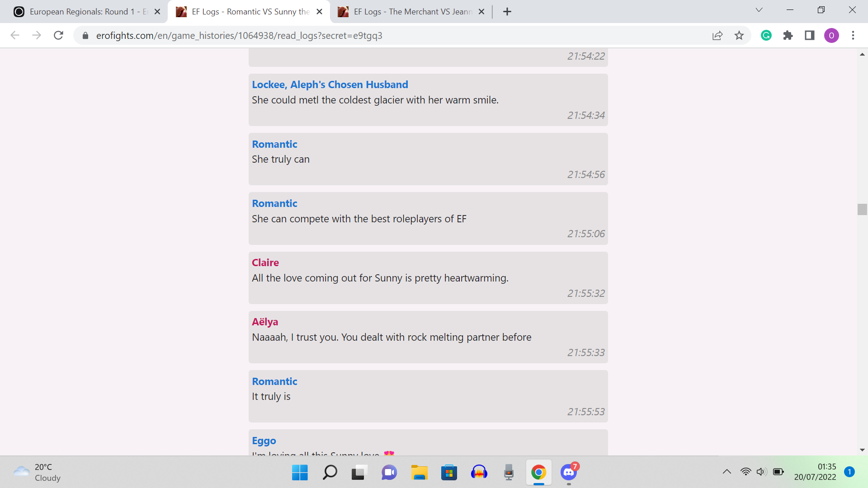
Task: Check battery status icon
Action: tap(778, 472)
